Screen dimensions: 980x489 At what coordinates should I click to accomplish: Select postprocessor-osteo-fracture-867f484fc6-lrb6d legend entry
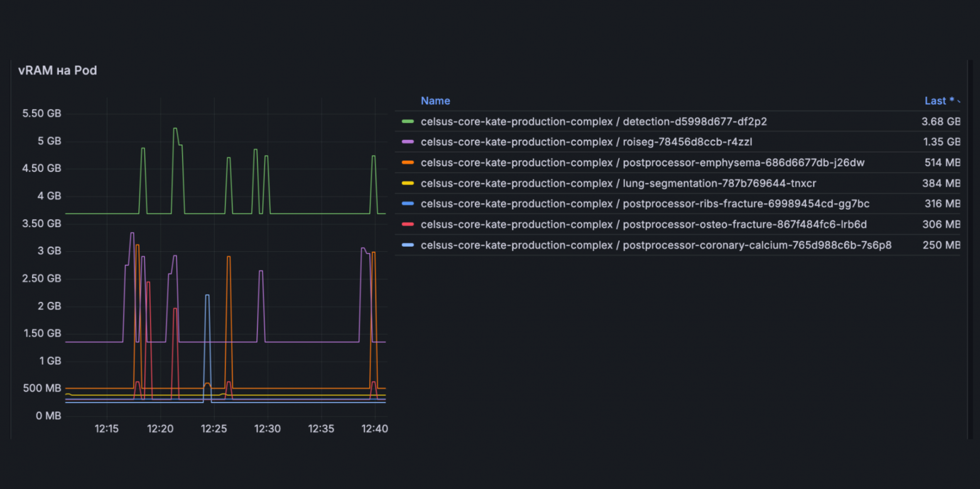pyautogui.click(x=644, y=225)
